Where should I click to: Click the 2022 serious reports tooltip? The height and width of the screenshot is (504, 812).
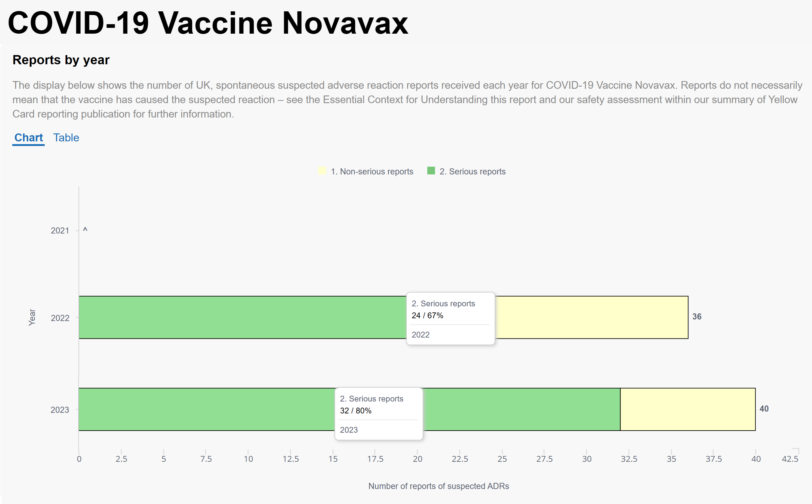pyautogui.click(x=451, y=318)
